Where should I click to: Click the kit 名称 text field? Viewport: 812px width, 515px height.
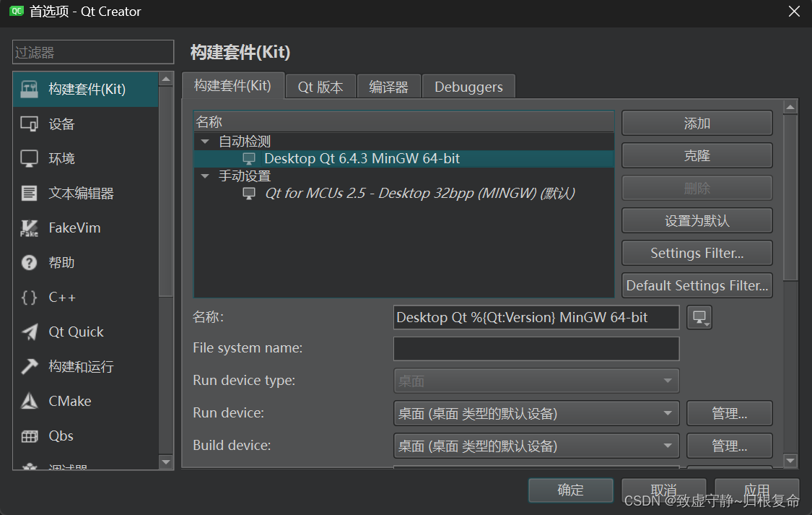[536, 318]
